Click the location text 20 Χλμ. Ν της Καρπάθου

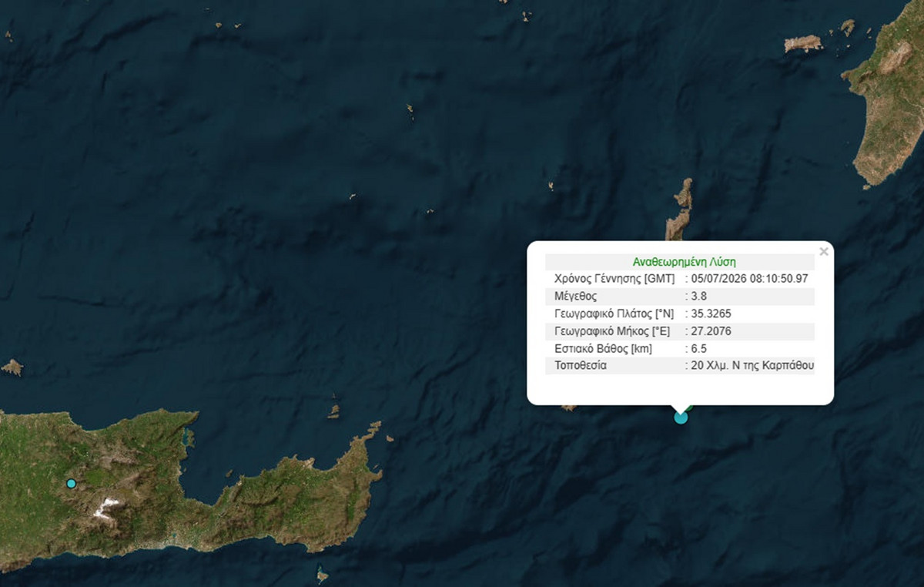[x=752, y=366]
